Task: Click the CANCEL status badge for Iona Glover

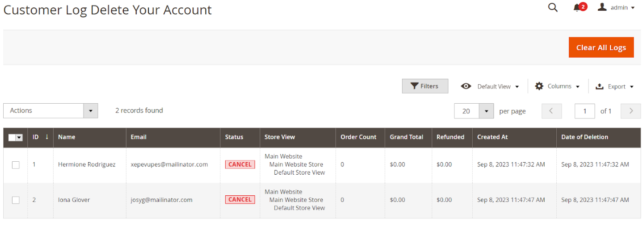Action: [240, 200]
